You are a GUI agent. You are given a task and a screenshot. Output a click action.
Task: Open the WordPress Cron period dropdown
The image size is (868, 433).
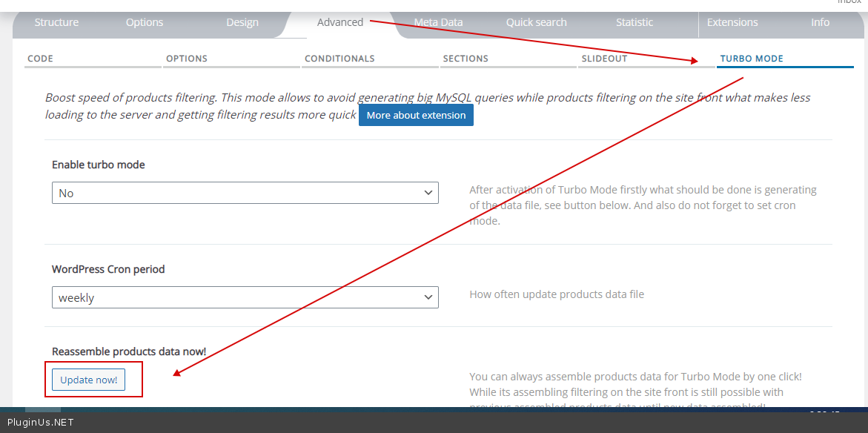tap(245, 297)
